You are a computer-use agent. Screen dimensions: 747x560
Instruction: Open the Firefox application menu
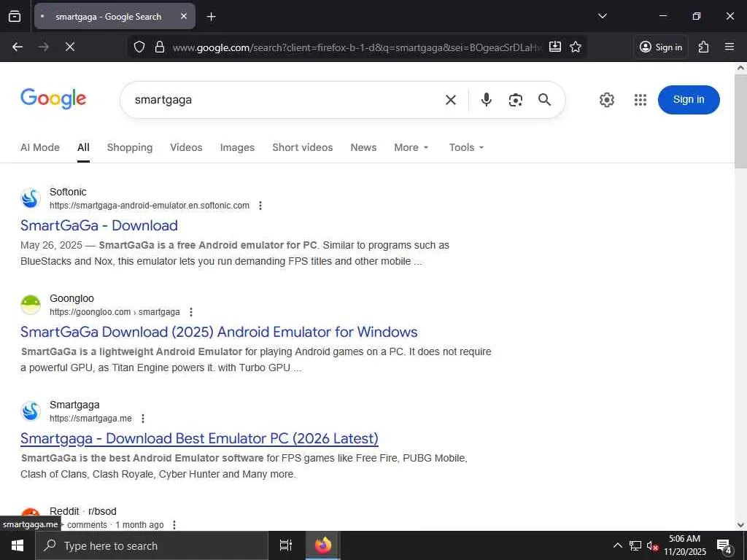[729, 47]
